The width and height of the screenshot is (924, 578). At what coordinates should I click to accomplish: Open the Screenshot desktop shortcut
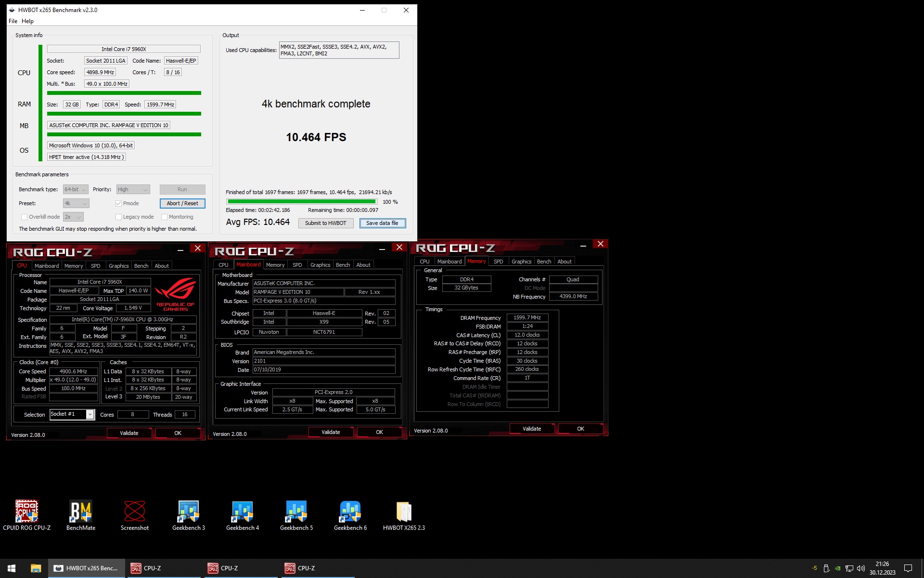click(135, 515)
